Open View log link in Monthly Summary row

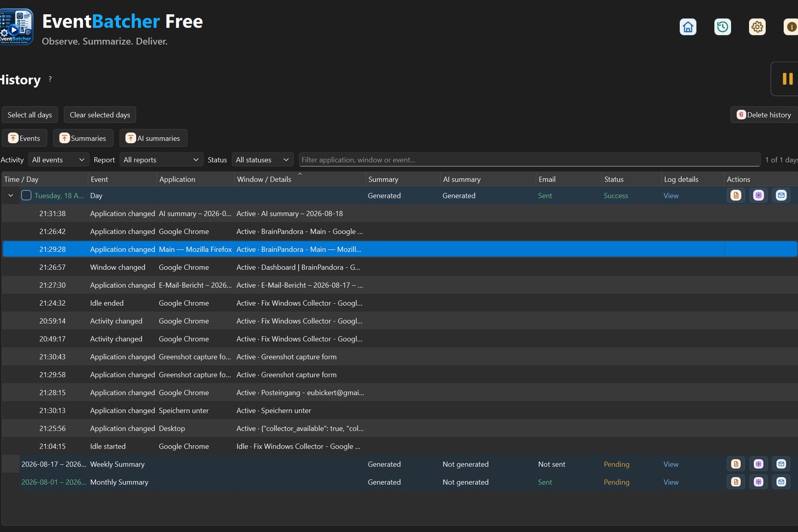click(x=671, y=482)
